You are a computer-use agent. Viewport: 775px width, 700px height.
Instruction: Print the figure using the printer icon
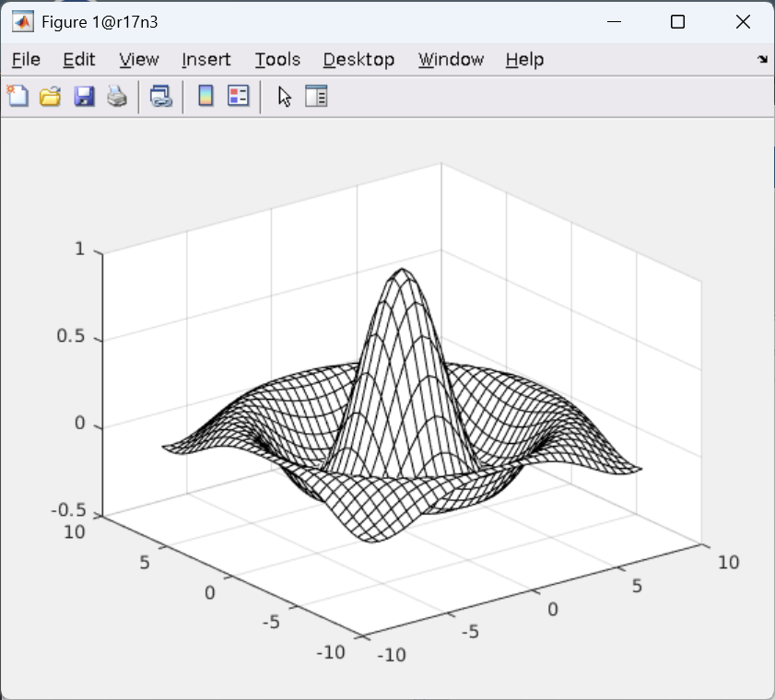pos(117,96)
